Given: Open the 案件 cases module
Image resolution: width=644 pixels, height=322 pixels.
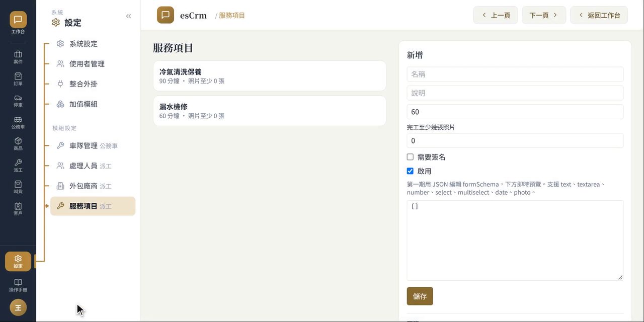Looking at the screenshot, I should point(18,57).
